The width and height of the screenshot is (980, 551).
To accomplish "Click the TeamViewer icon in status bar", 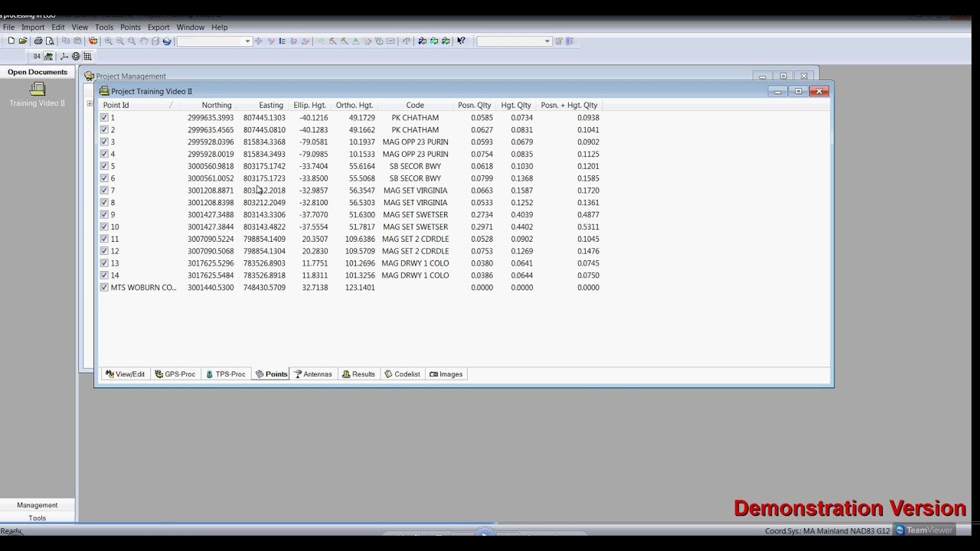I will (x=900, y=530).
